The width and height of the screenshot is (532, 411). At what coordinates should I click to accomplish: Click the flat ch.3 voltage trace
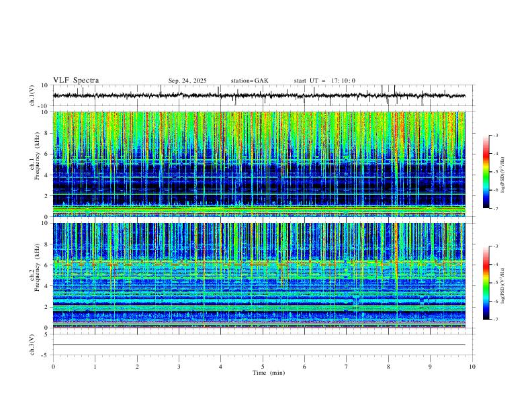click(x=259, y=345)
